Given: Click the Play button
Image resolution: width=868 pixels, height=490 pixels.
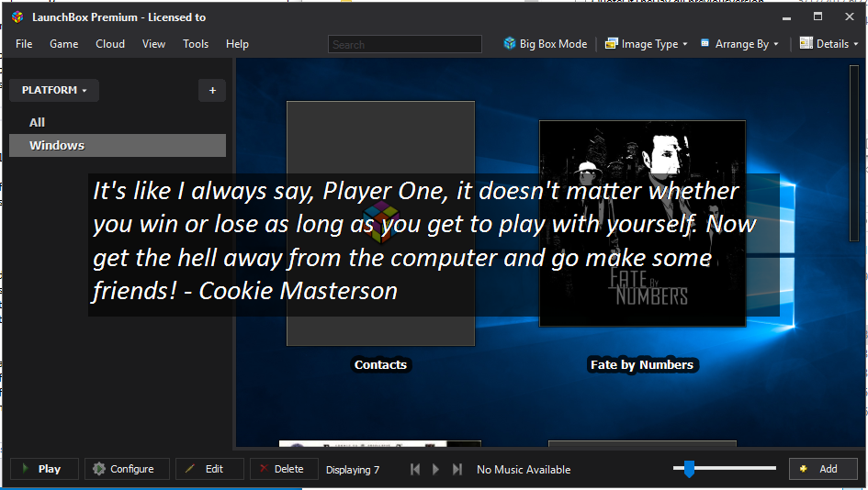Looking at the screenshot, I should tap(44, 469).
